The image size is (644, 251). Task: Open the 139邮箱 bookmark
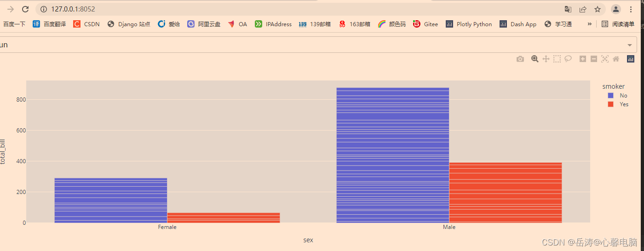315,24
